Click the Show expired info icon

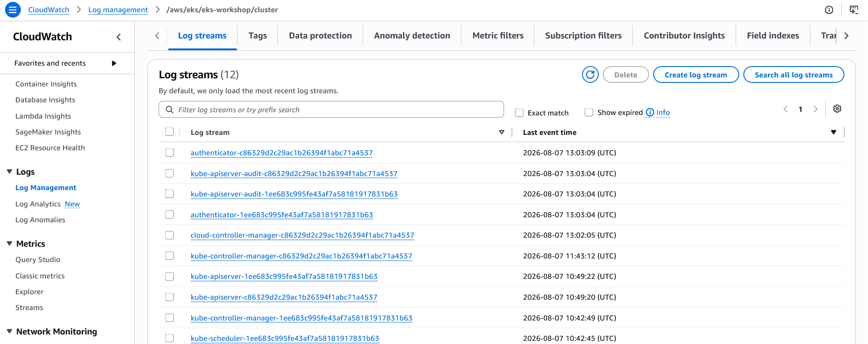tap(650, 112)
